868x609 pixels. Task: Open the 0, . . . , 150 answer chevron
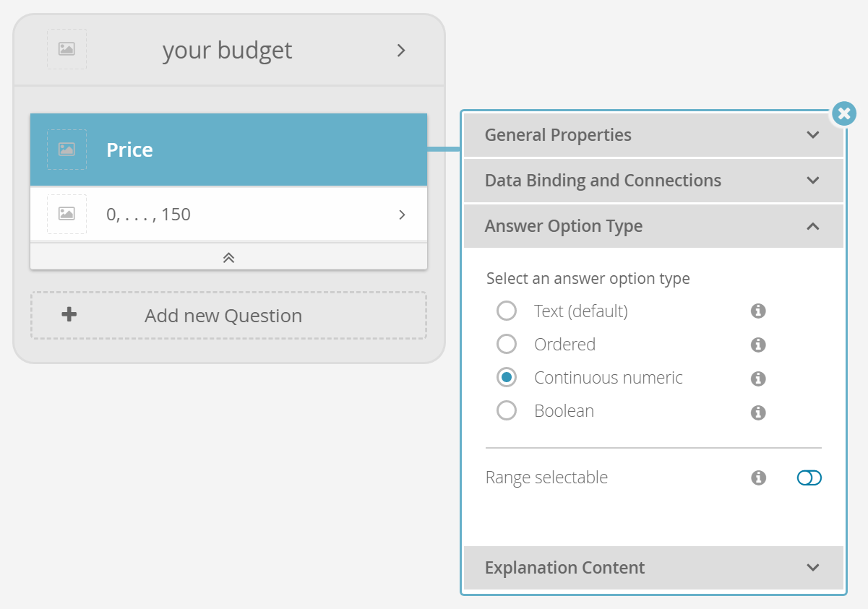(x=403, y=215)
